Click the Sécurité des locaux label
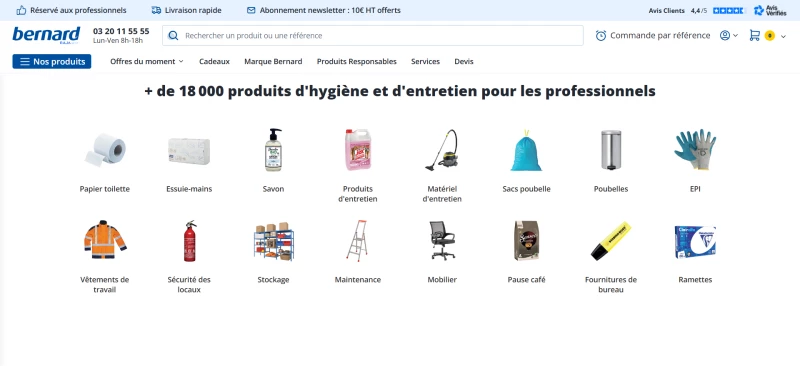Image resolution: width=800 pixels, height=366 pixels. click(189, 285)
